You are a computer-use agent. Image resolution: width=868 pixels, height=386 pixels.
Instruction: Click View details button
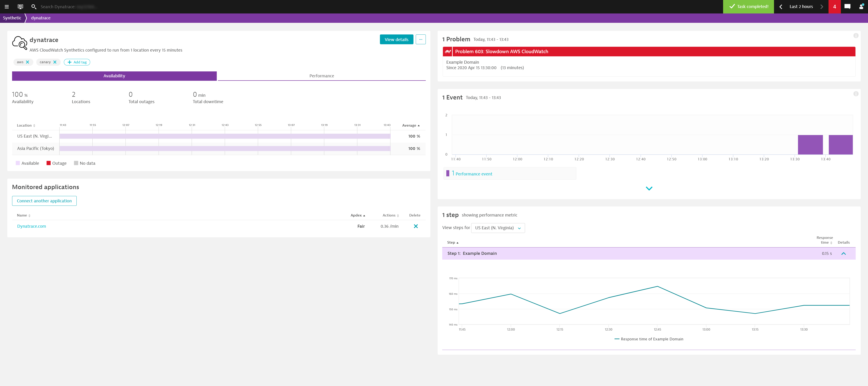(396, 39)
